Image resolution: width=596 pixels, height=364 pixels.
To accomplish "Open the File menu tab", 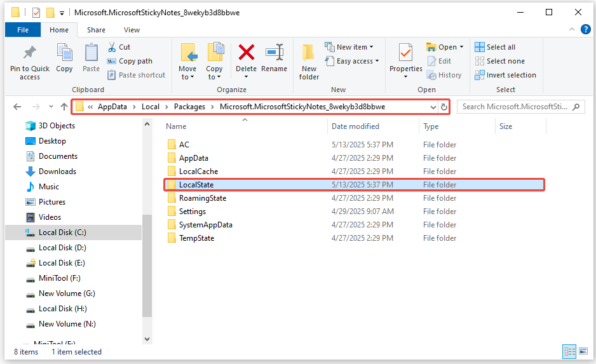I will point(23,30).
